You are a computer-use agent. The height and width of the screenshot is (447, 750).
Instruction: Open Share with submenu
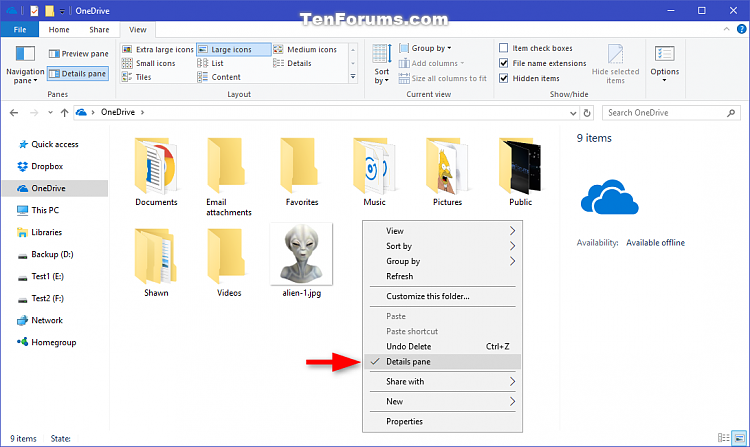442,382
